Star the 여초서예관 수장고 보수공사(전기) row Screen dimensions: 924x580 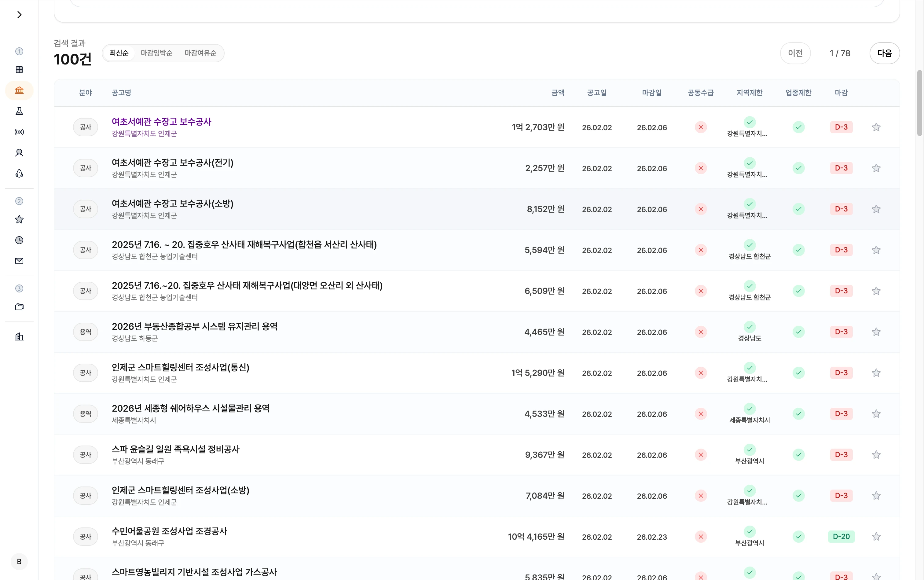point(876,168)
